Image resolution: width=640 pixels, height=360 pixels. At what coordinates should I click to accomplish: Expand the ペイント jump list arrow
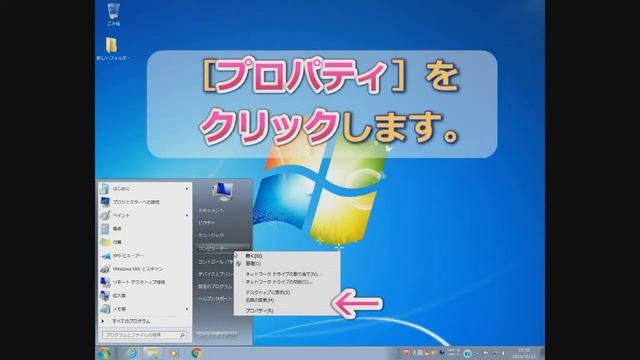pos(187,215)
